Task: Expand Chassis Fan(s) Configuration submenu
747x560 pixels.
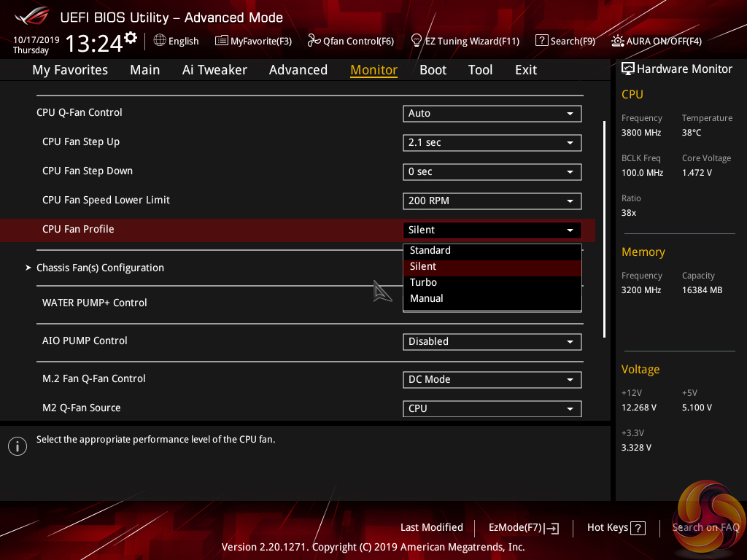Action: pos(100,268)
